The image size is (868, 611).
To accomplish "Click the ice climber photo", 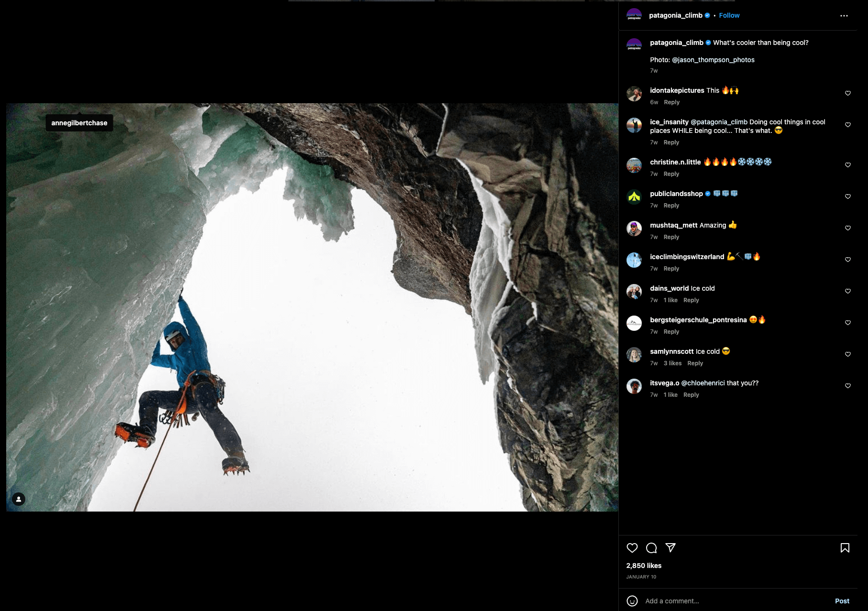I will click(x=312, y=307).
